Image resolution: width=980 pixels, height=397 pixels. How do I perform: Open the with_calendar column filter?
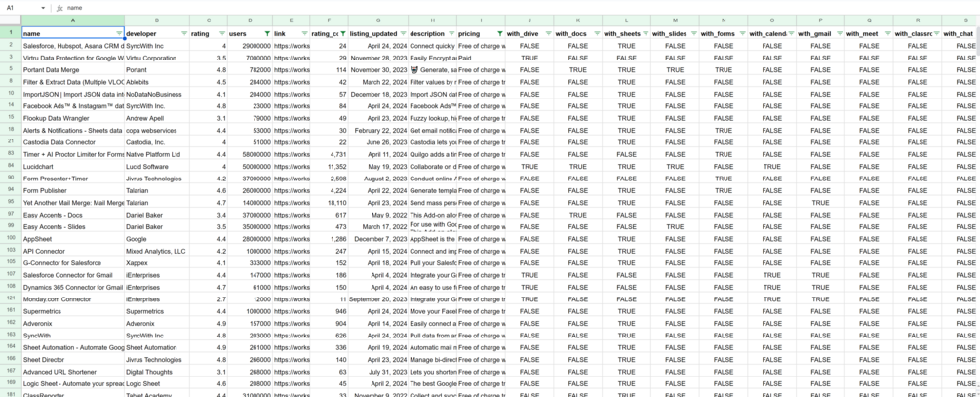point(791,33)
